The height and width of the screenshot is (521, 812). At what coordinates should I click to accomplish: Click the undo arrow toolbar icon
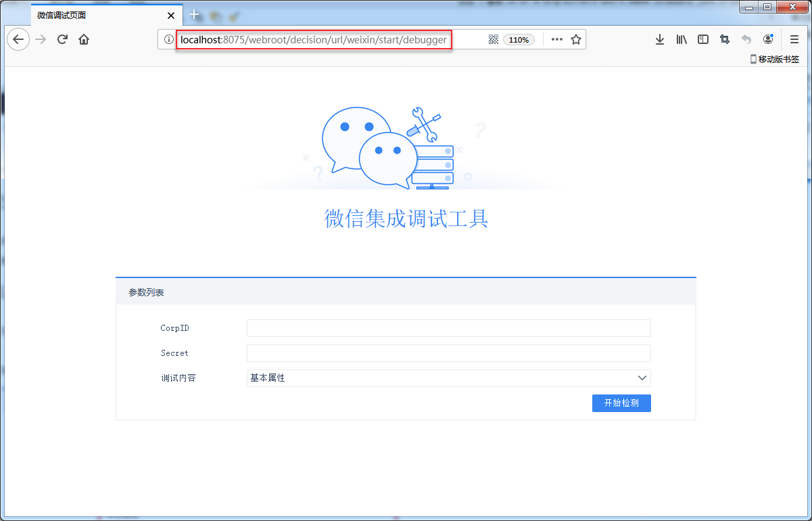click(x=746, y=40)
